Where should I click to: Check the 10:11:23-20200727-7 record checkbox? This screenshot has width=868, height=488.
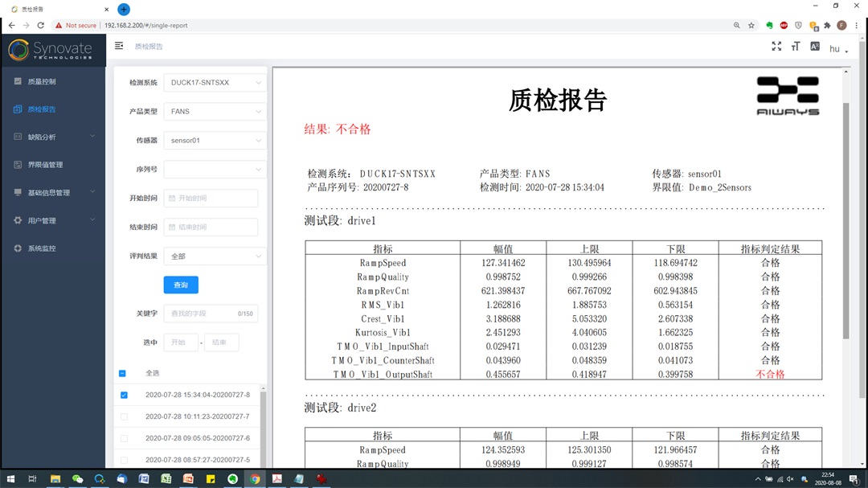(x=124, y=416)
